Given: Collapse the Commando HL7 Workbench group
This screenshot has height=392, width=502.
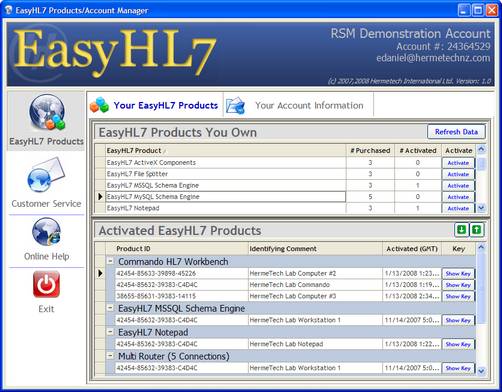Looking at the screenshot, I should (110, 261).
